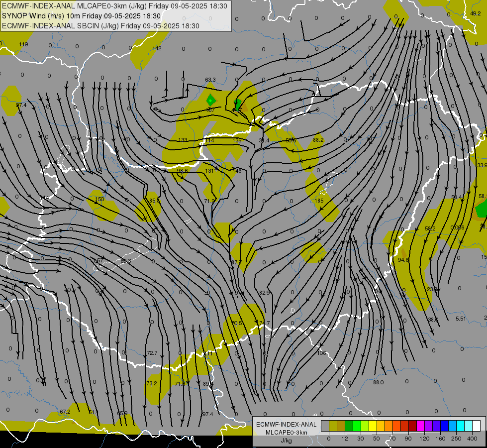Click the map value 33.9
This screenshot has width=487, height=448.
click(x=482, y=165)
